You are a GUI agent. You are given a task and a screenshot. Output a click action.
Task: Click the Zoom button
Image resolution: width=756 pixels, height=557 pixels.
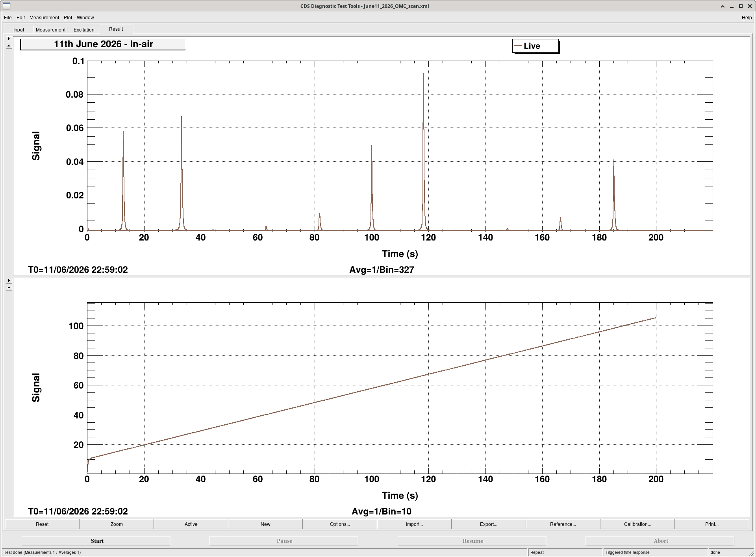(x=117, y=524)
